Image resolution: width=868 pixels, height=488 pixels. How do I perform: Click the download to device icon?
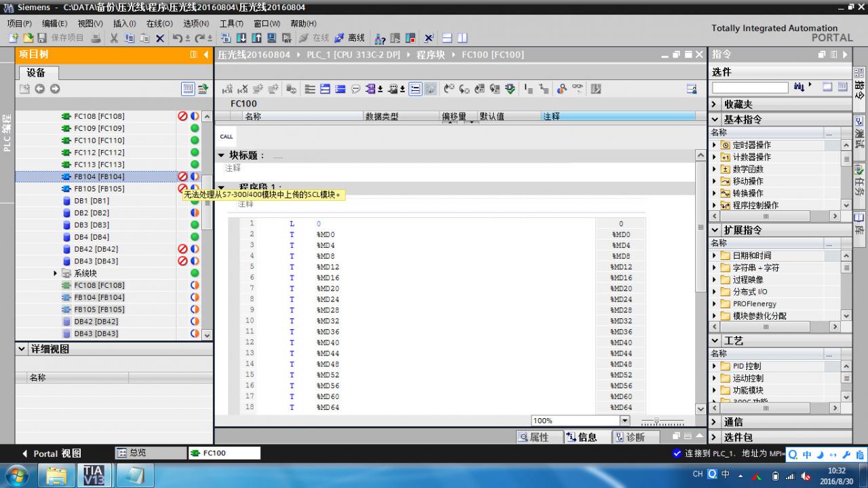click(x=241, y=38)
